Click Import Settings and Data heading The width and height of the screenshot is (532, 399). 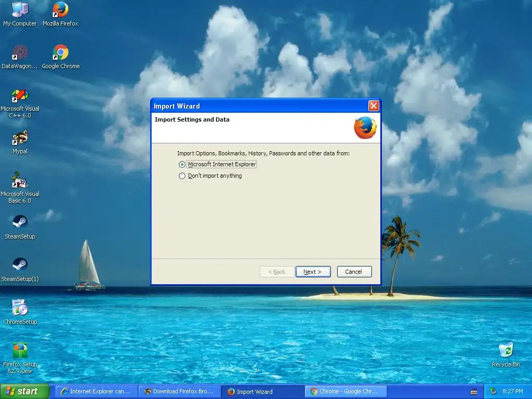click(192, 119)
